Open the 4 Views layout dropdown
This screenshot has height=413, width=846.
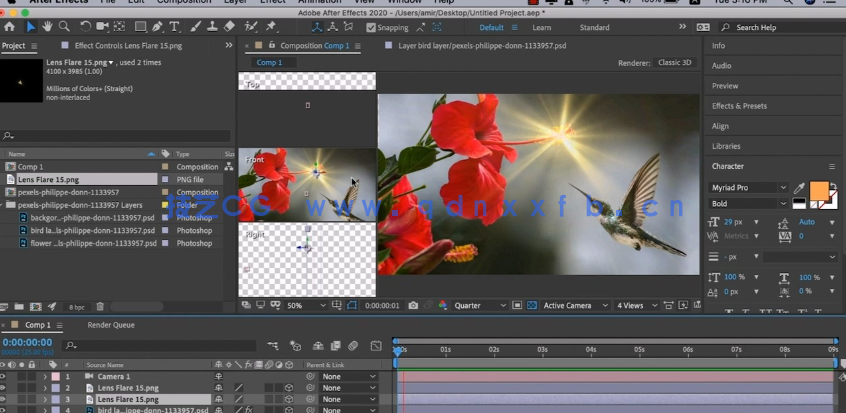coord(637,306)
